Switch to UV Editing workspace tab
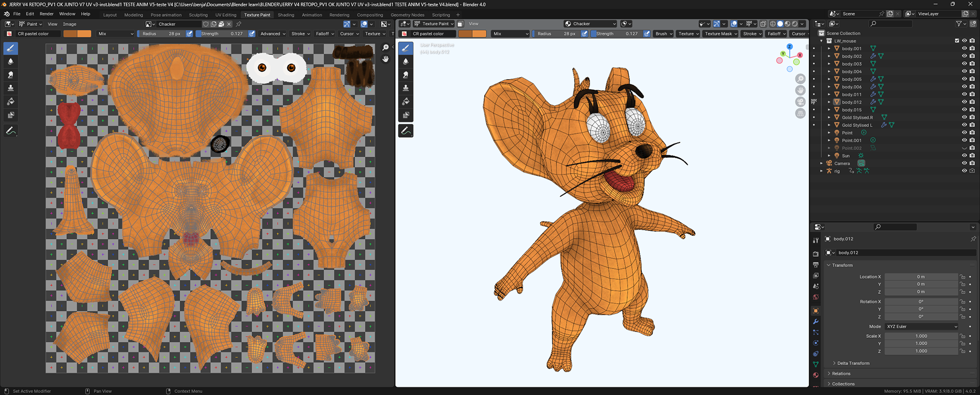The height and width of the screenshot is (395, 980). [226, 15]
